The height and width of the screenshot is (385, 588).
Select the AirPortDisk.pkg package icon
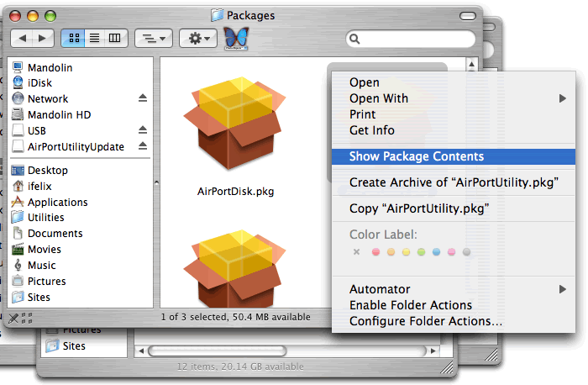pyautogui.click(x=234, y=123)
